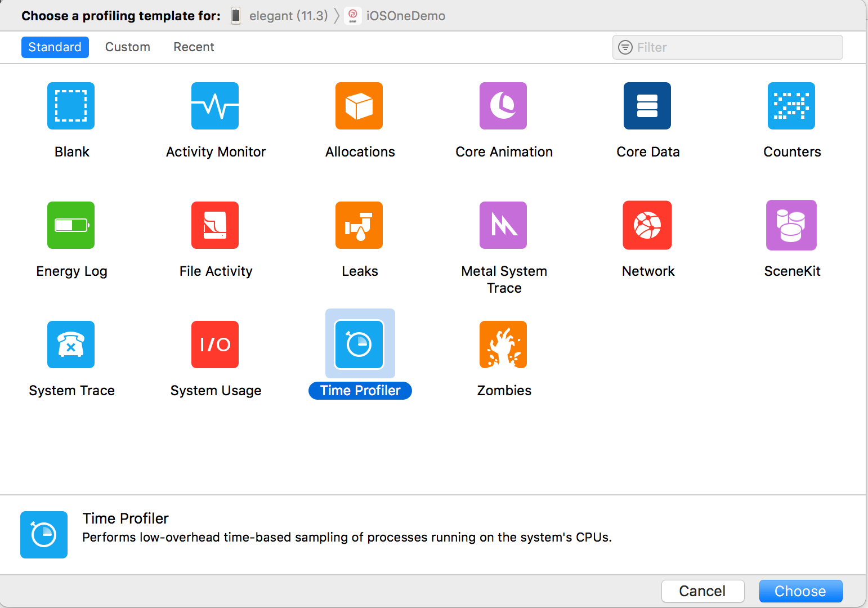Focus the Filter search field
This screenshot has width=868, height=608.
(732, 47)
